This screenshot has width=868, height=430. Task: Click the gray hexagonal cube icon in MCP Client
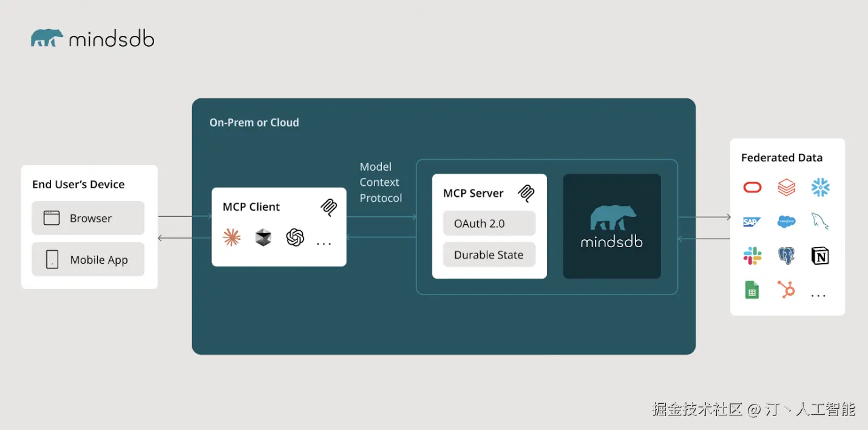coord(263,237)
